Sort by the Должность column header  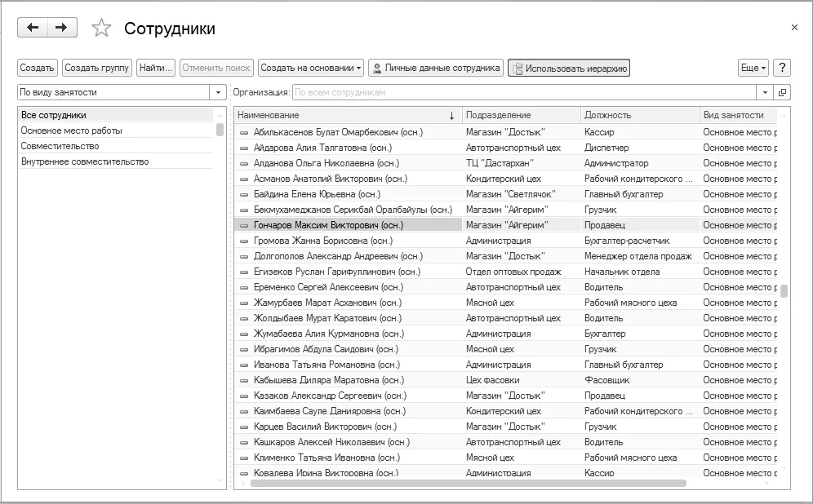pos(639,115)
